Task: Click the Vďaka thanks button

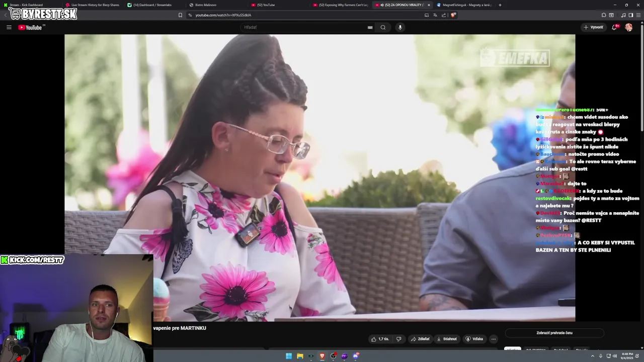Action: point(474,339)
